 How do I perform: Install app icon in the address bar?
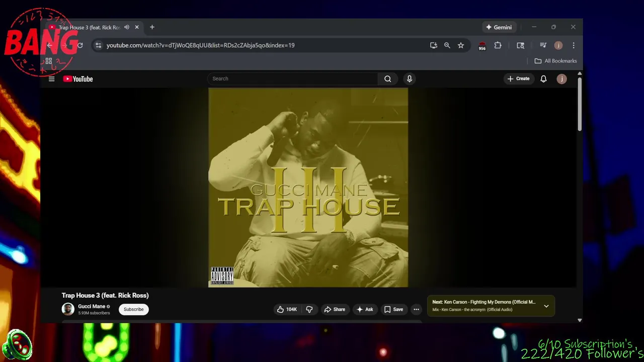coord(433,45)
